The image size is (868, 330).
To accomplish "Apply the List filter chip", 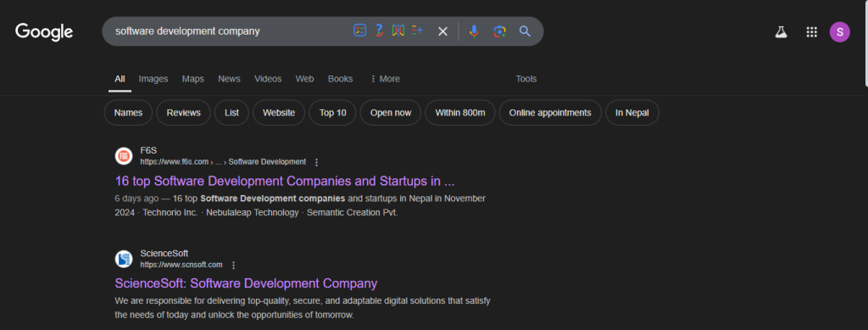I will coord(232,113).
